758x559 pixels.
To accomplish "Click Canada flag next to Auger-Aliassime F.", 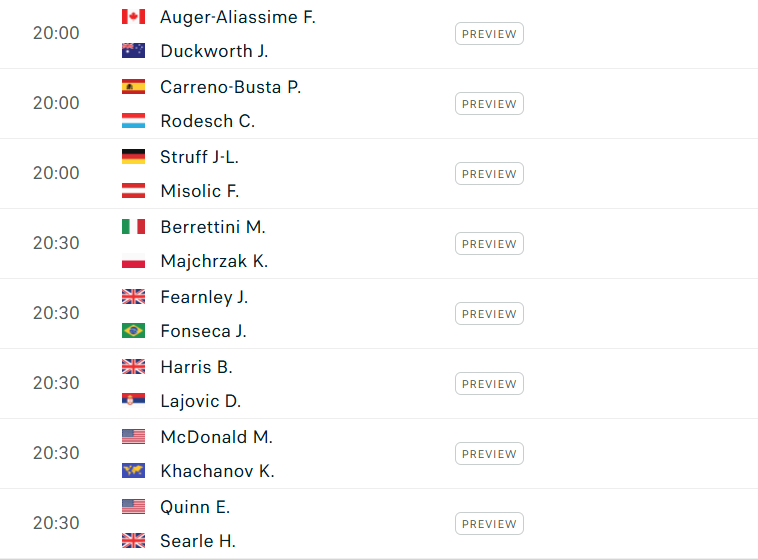I will [x=133, y=17].
